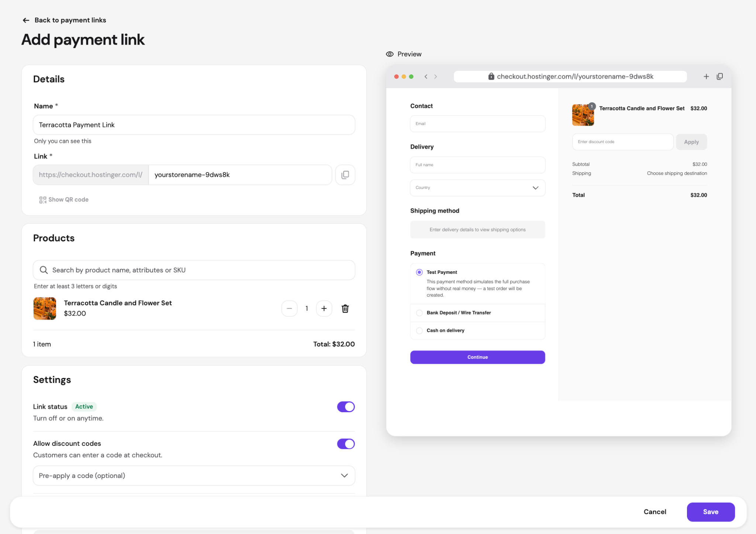This screenshot has width=756, height=534.
Task: Select the Test Payment radio option
Action: click(419, 272)
